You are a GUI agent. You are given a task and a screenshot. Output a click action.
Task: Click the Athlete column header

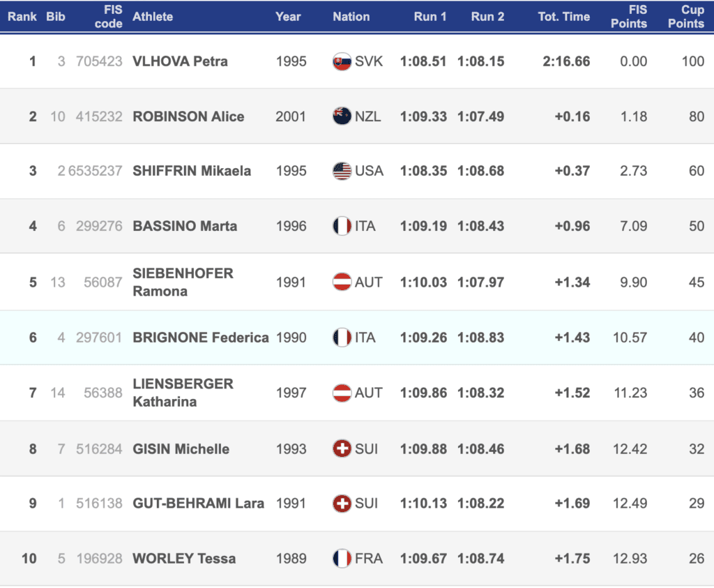click(153, 16)
